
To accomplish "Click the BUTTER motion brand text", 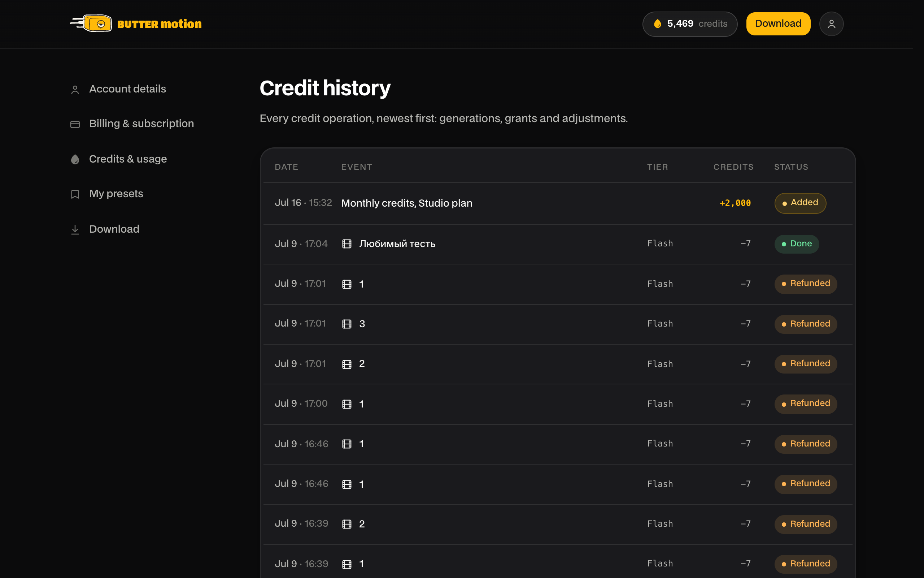I will coord(160,24).
